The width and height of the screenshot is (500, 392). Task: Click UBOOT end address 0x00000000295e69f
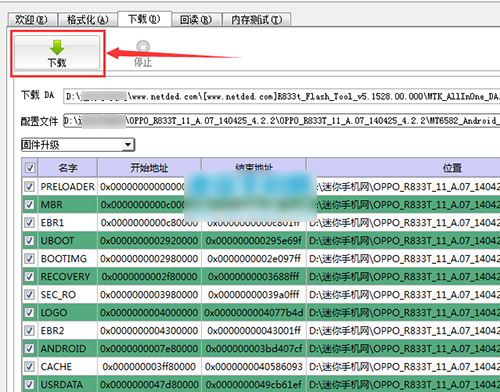pos(254,241)
